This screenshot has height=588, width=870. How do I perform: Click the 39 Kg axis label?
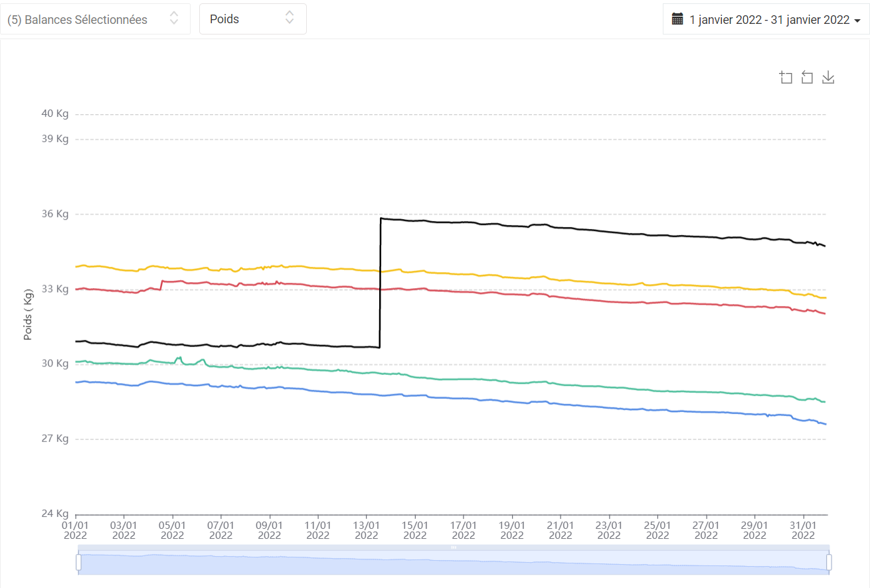tap(54, 139)
